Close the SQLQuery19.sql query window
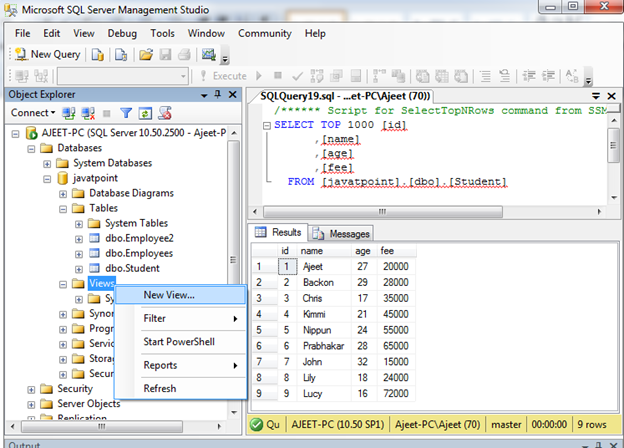The height and width of the screenshot is (448, 624). tap(612, 96)
